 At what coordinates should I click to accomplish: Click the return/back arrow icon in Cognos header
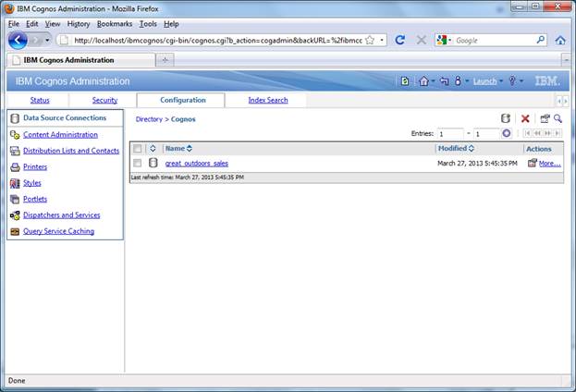[x=444, y=80]
